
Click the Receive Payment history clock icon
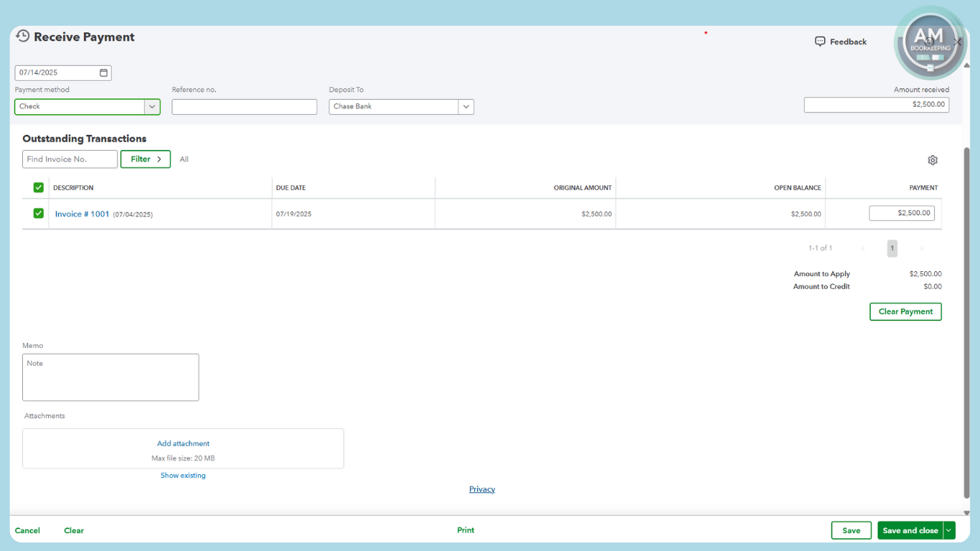click(x=23, y=37)
